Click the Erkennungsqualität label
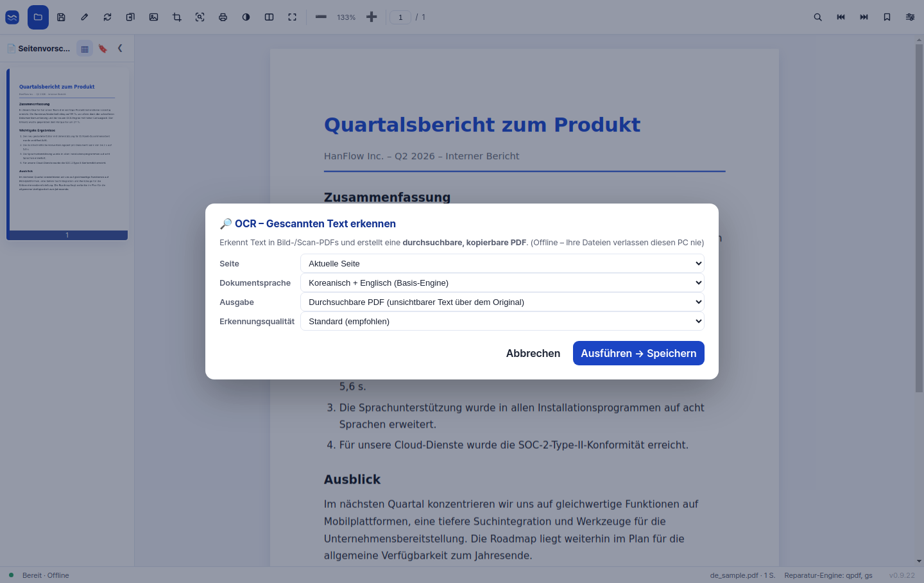924x583 pixels. tap(257, 321)
